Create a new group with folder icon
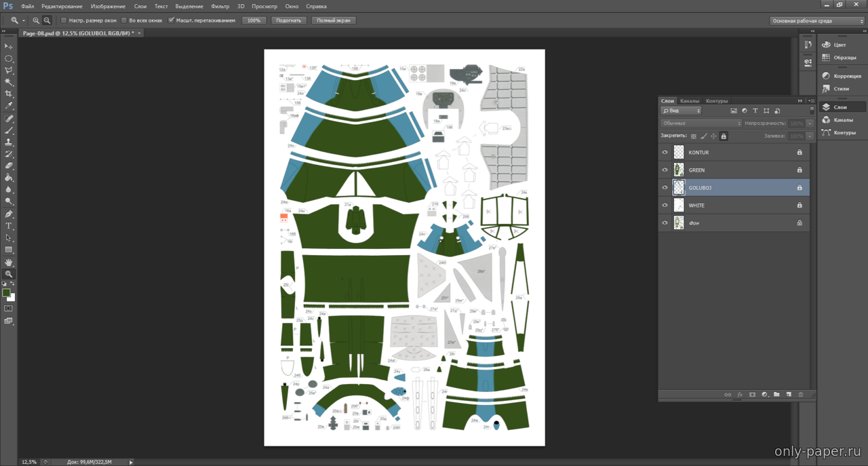Viewport: 868px width, 466px height. pyautogui.click(x=776, y=395)
